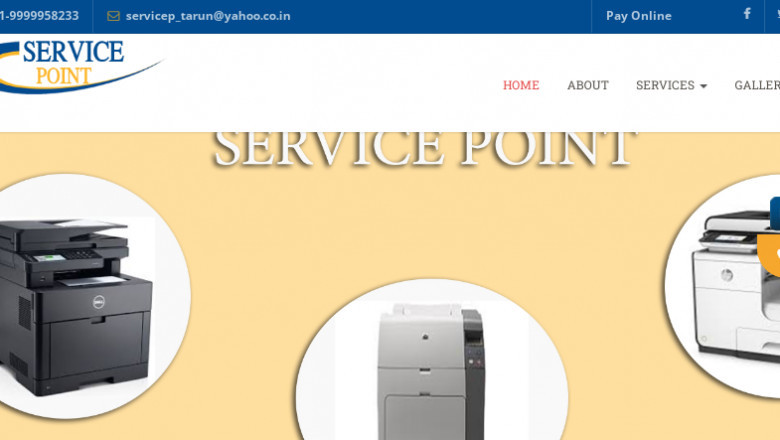Click the Twitter bird icon at the top right edge
Image resolution: width=780 pixels, height=440 pixels.
click(x=778, y=14)
